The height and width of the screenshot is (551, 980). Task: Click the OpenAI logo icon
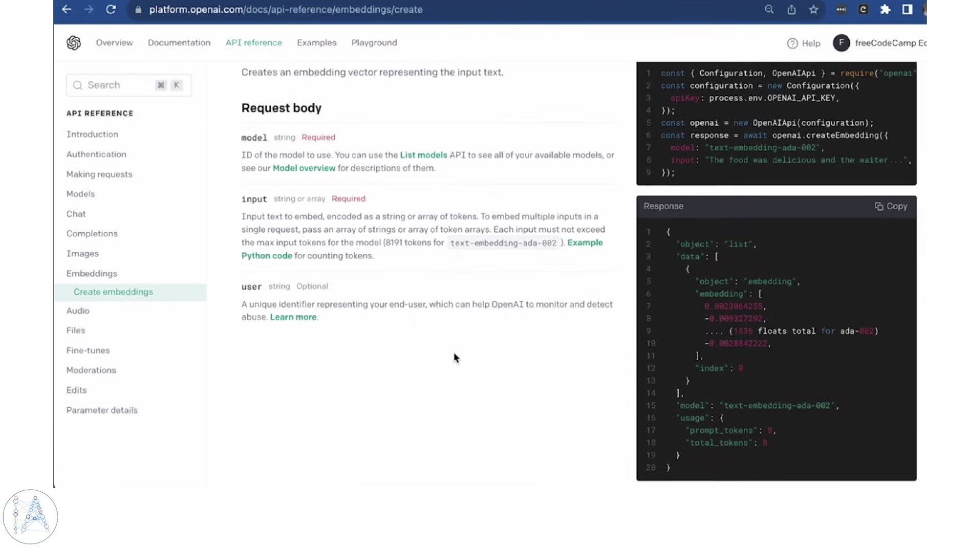(73, 43)
